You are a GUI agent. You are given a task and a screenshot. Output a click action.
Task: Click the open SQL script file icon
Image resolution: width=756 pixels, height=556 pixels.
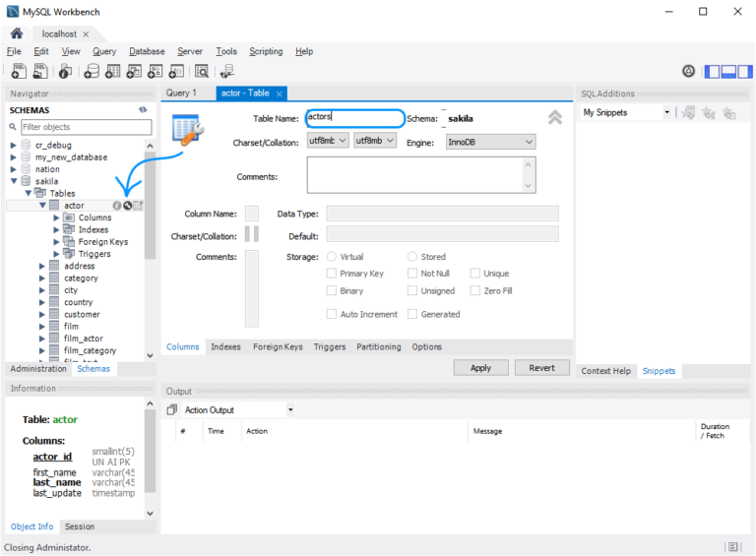[x=40, y=71]
